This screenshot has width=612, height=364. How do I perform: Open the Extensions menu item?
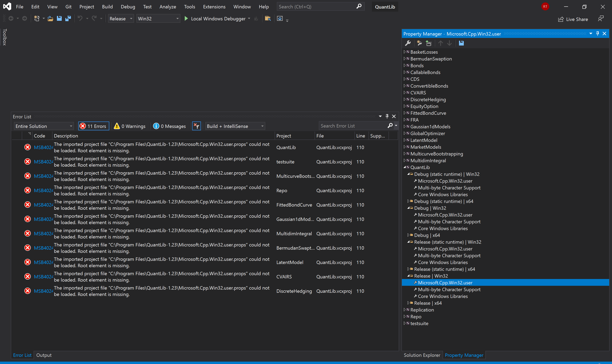click(x=214, y=7)
